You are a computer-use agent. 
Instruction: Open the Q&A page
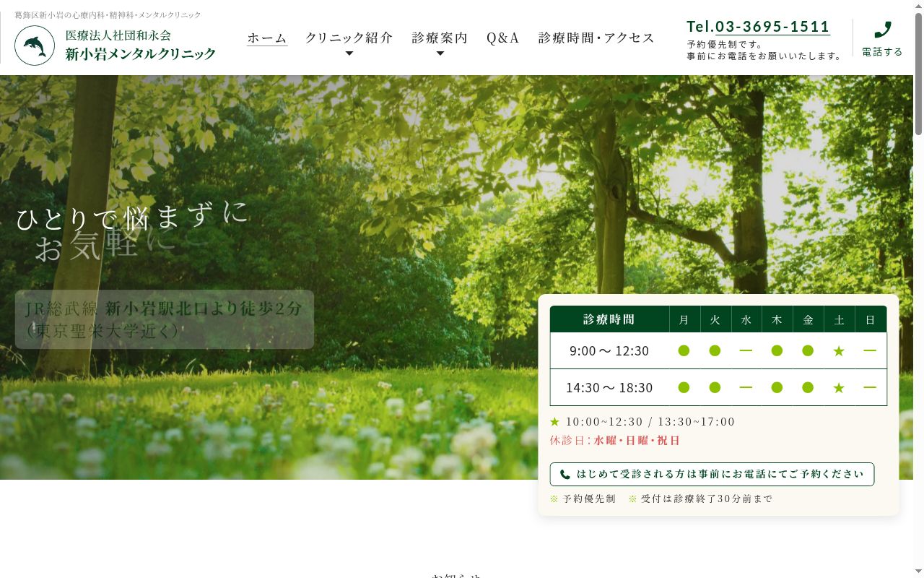pos(503,38)
